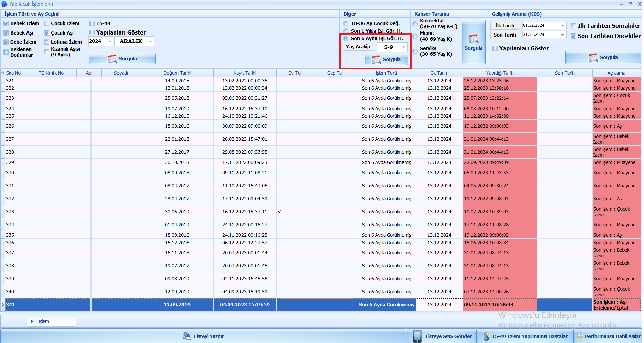Toggle the Çocuk Aşı checkbox
Viewport: 644px width, 343px height.
[47, 33]
